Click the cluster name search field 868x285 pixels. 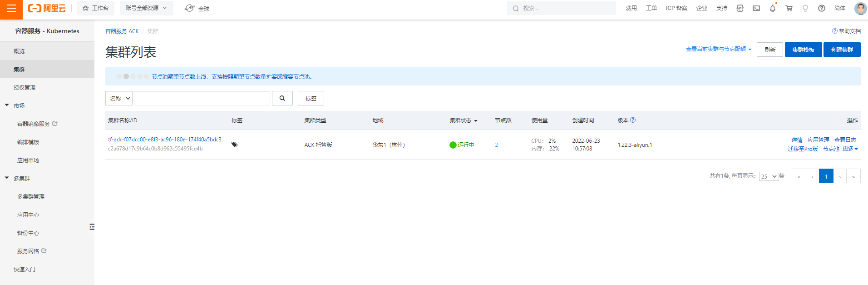point(202,98)
